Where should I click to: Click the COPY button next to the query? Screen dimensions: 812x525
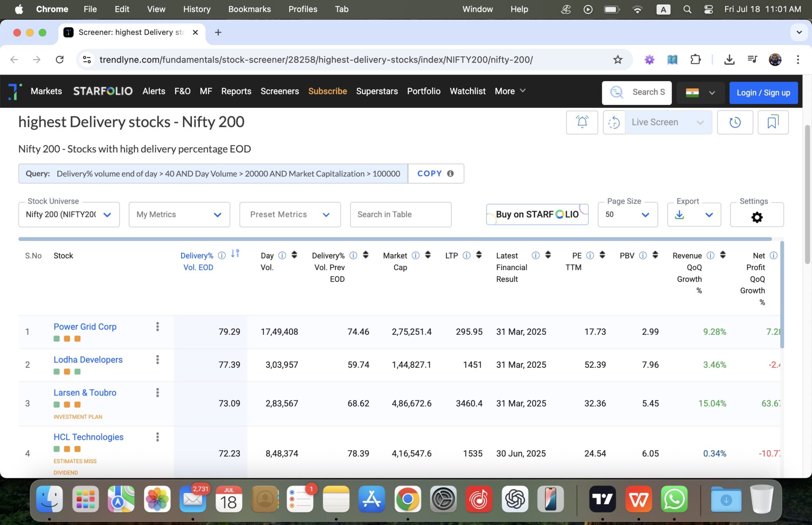pyautogui.click(x=429, y=173)
